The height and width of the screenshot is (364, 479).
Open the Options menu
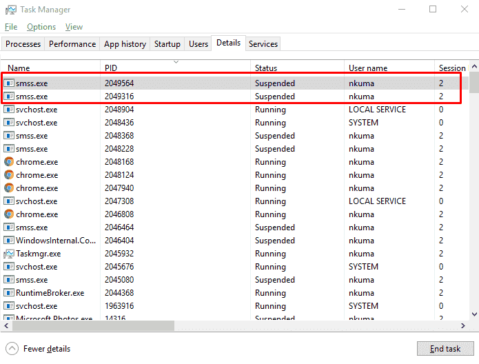41,27
